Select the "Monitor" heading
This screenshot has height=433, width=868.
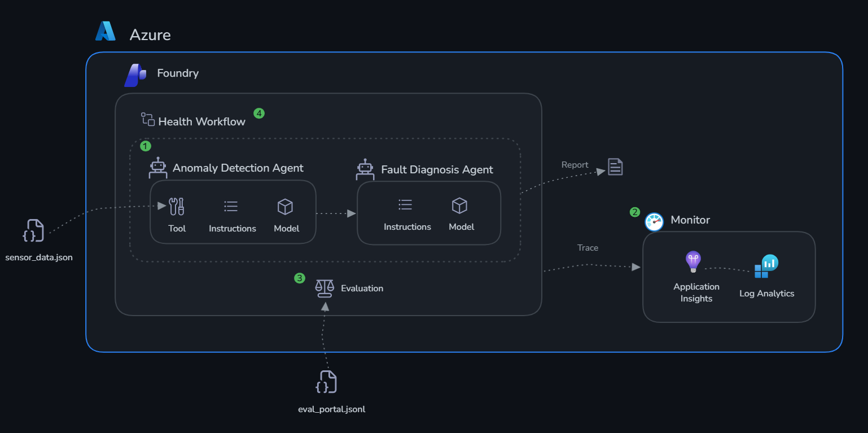pos(690,220)
